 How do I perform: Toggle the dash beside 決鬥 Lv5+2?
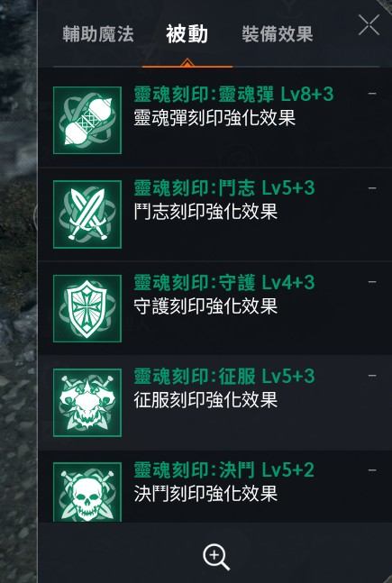coord(372,470)
